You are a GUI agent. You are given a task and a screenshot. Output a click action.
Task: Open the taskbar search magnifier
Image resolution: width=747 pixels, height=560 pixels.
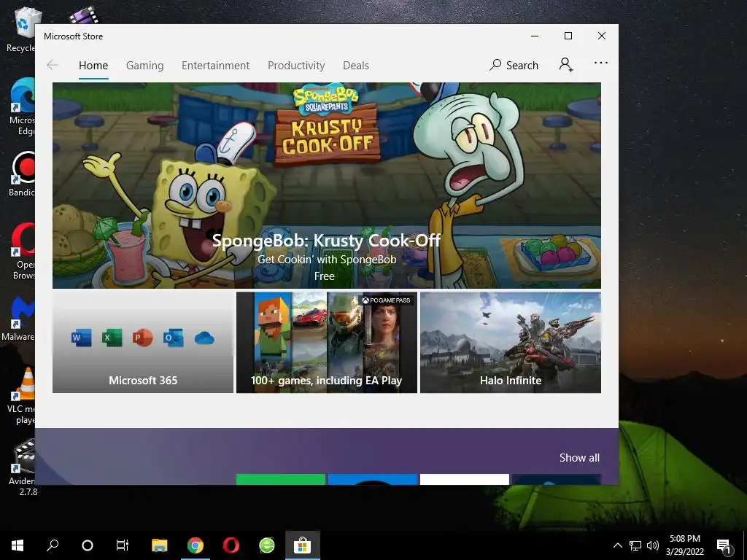pos(53,545)
